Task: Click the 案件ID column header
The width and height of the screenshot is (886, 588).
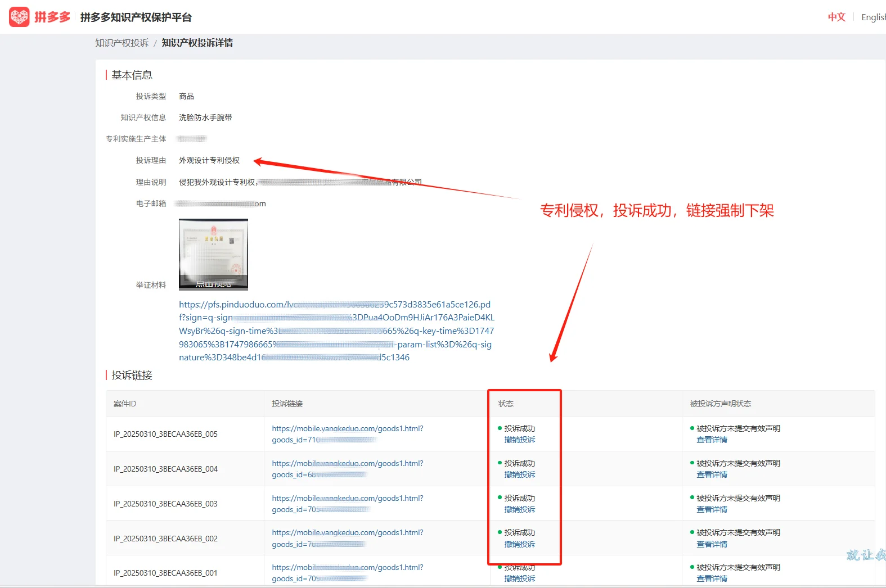Action: tap(125, 404)
